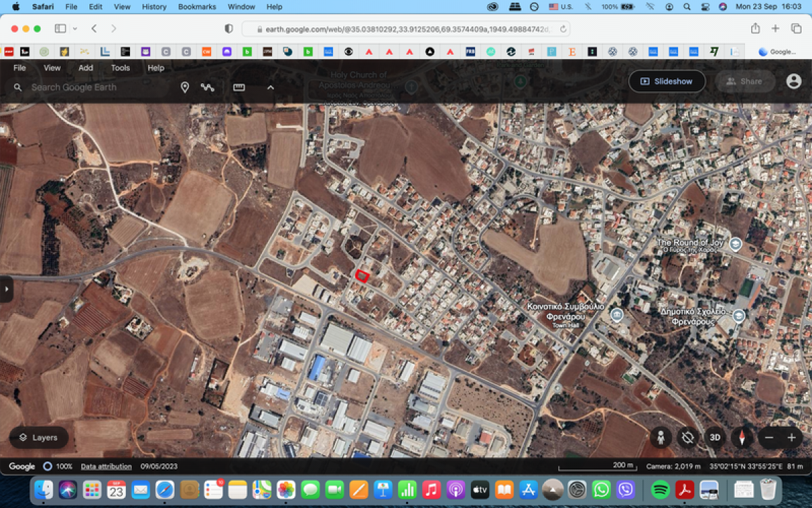812x508 pixels.
Task: Select the Draw path or polygon tool
Action: pos(207,87)
